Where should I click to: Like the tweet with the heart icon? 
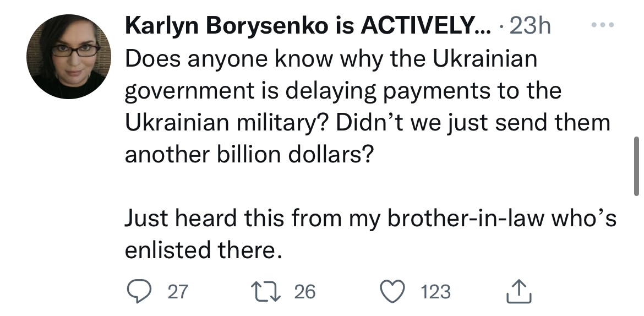point(392,291)
